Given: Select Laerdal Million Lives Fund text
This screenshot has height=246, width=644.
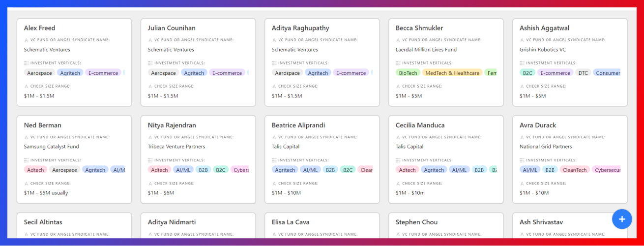Looking at the screenshot, I should tap(426, 50).
